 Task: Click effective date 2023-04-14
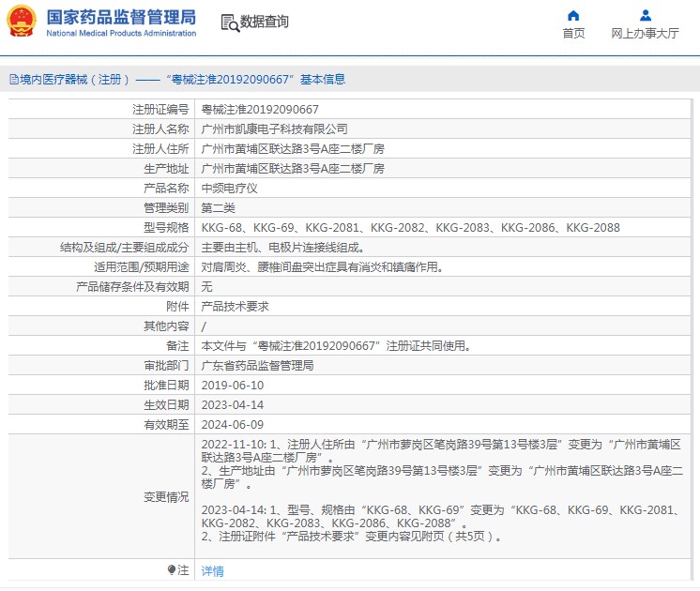[233, 405]
